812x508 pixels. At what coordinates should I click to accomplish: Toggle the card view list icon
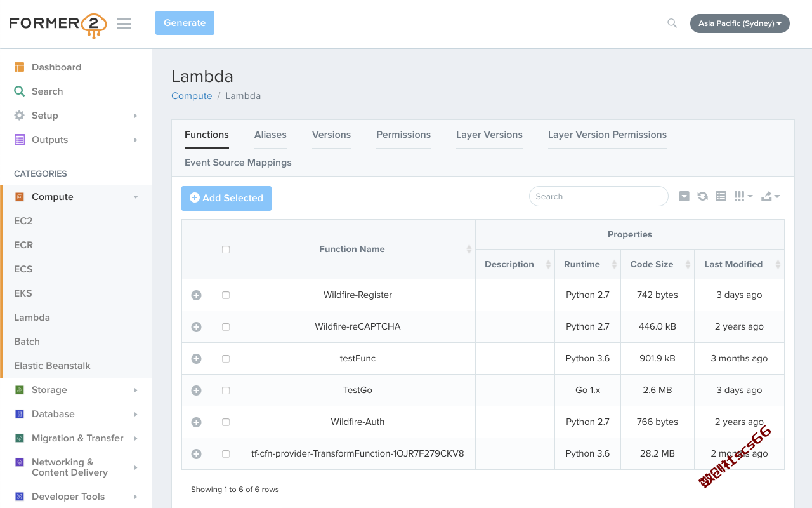(721, 196)
